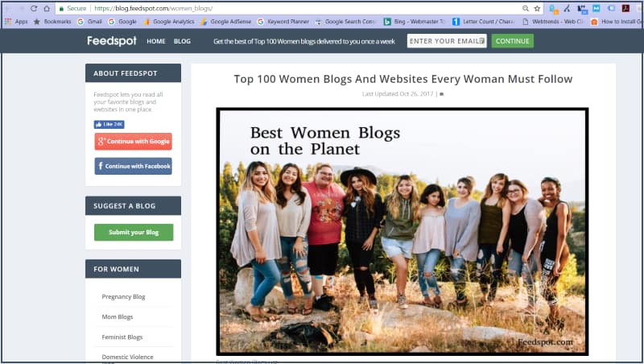644x364 pixels.
Task: Click the FOR WOMEN sidebar header
Action: pos(133,269)
